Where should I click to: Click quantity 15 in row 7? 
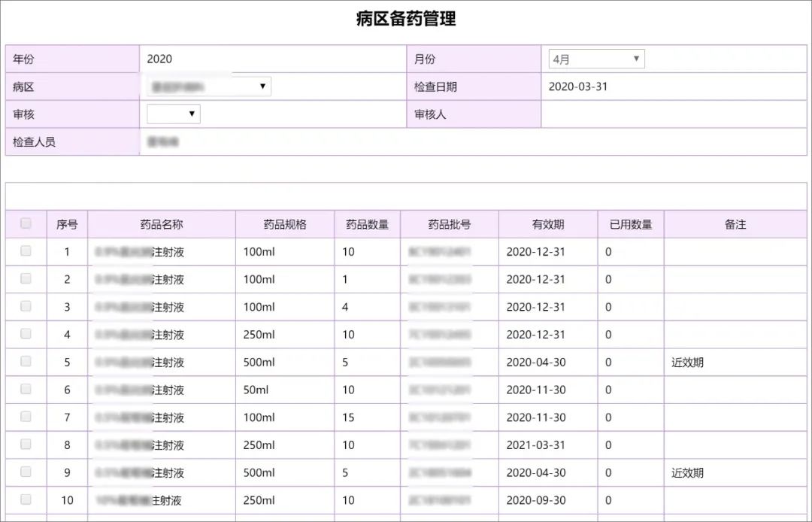point(348,417)
